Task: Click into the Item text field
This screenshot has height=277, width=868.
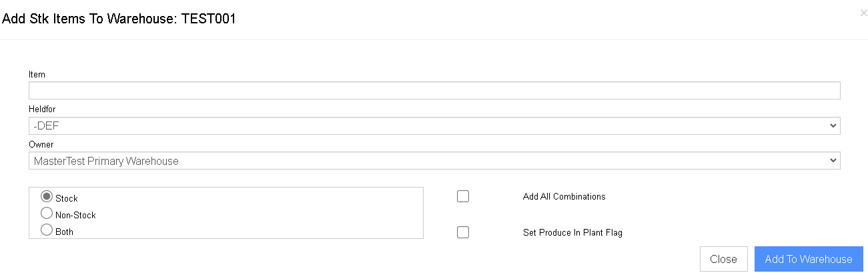Action: click(x=434, y=91)
